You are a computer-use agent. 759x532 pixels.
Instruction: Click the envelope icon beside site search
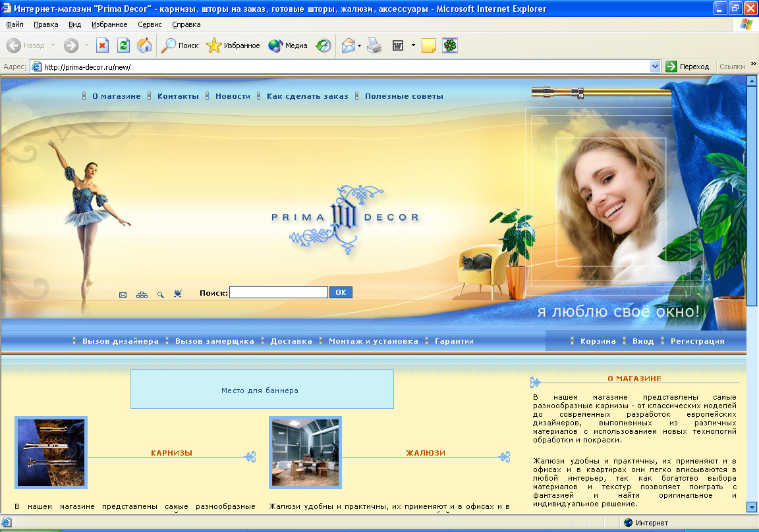pyautogui.click(x=123, y=294)
